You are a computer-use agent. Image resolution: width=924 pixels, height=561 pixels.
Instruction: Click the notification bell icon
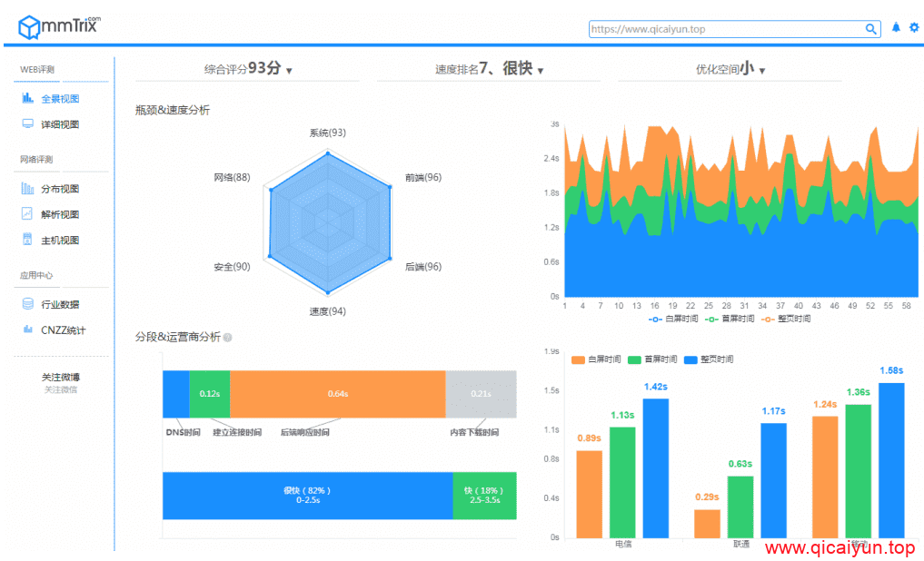pyautogui.click(x=896, y=27)
